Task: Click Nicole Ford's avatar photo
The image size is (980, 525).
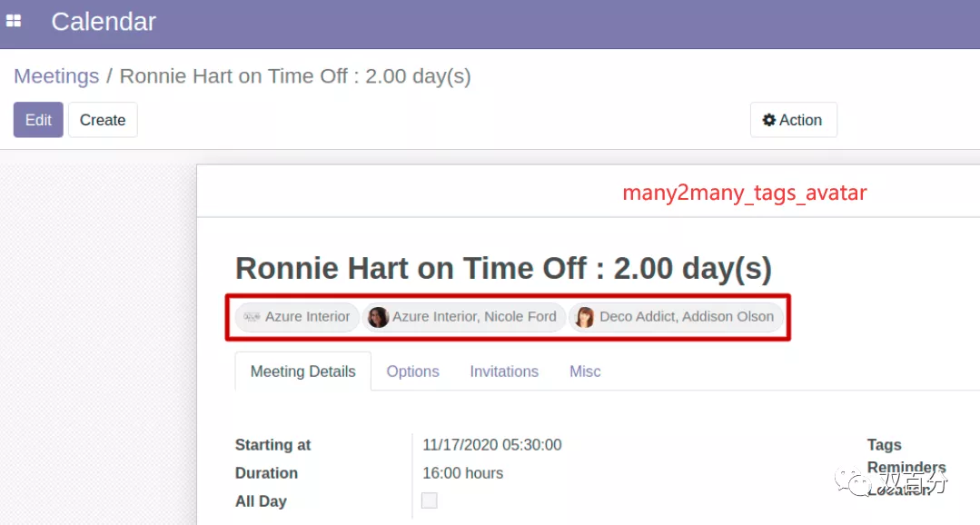Action: click(378, 317)
